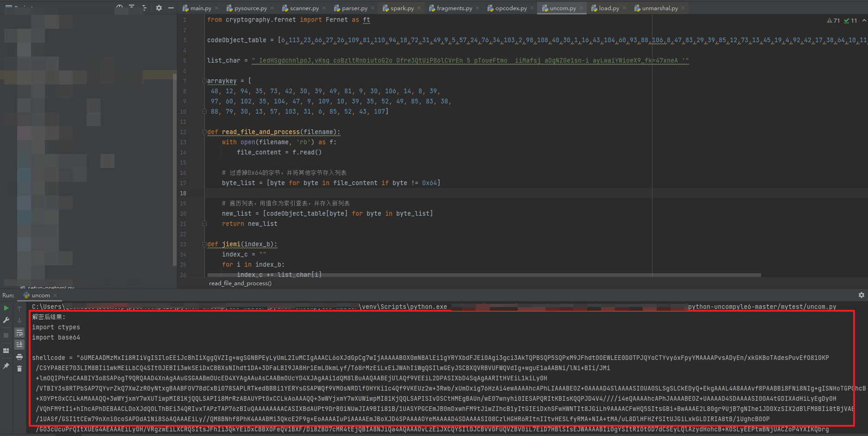Viewport: 868px width, 436px height.
Task: Collapse the arraykey list fold marker
Action: (204, 81)
